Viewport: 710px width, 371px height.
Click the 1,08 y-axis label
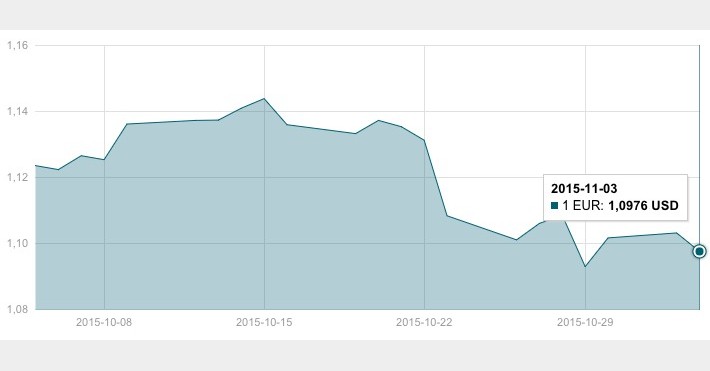[x=18, y=309]
